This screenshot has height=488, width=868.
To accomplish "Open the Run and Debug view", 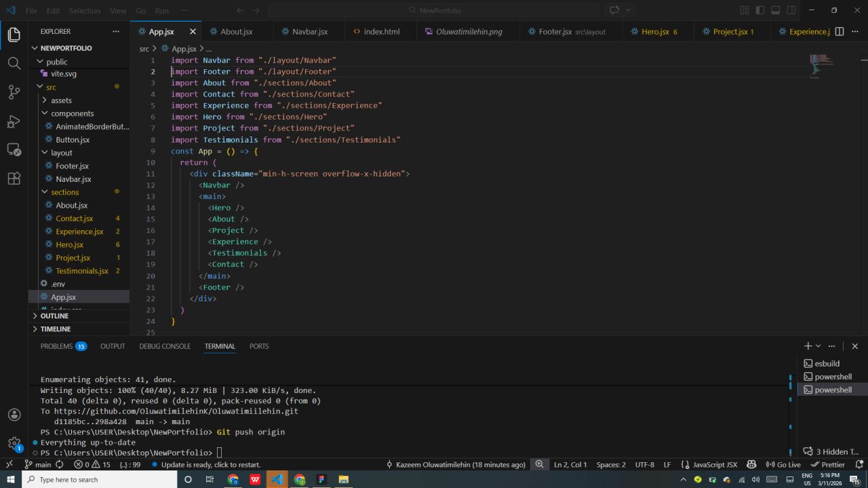I will tap(14, 121).
